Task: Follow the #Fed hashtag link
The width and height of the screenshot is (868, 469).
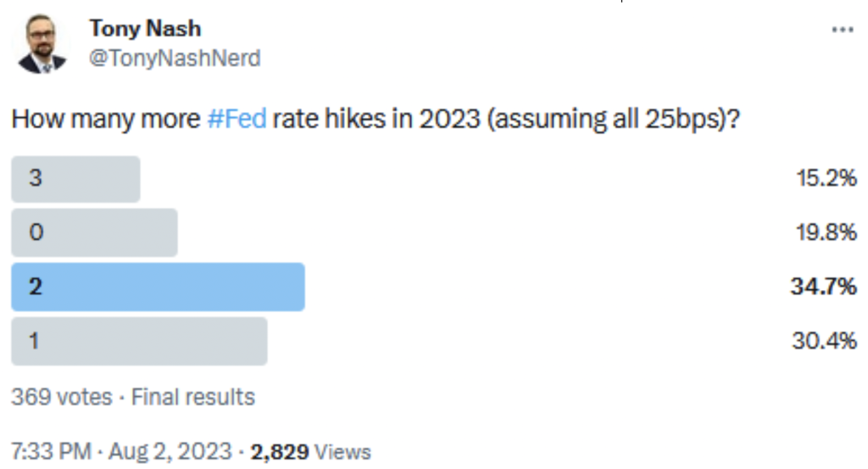Action: pyautogui.click(x=236, y=119)
